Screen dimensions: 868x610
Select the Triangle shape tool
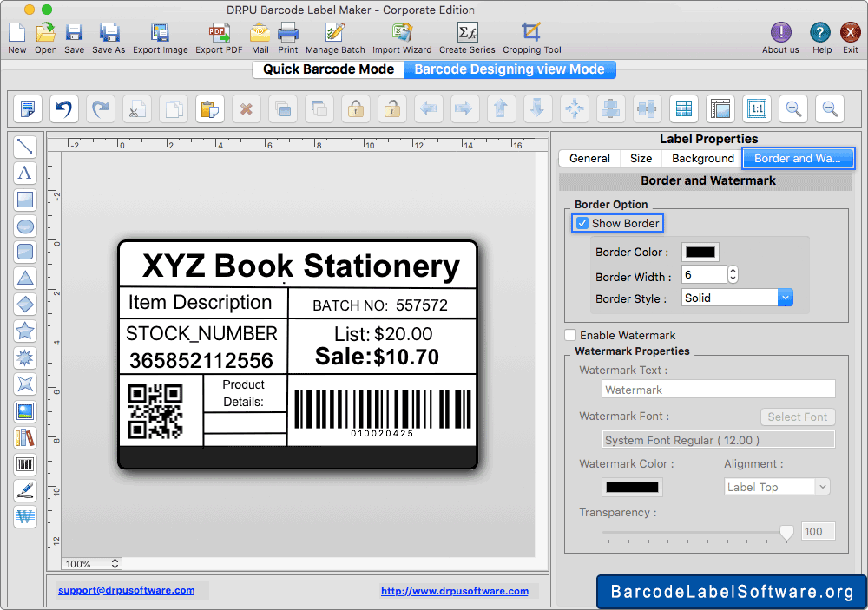(25, 278)
